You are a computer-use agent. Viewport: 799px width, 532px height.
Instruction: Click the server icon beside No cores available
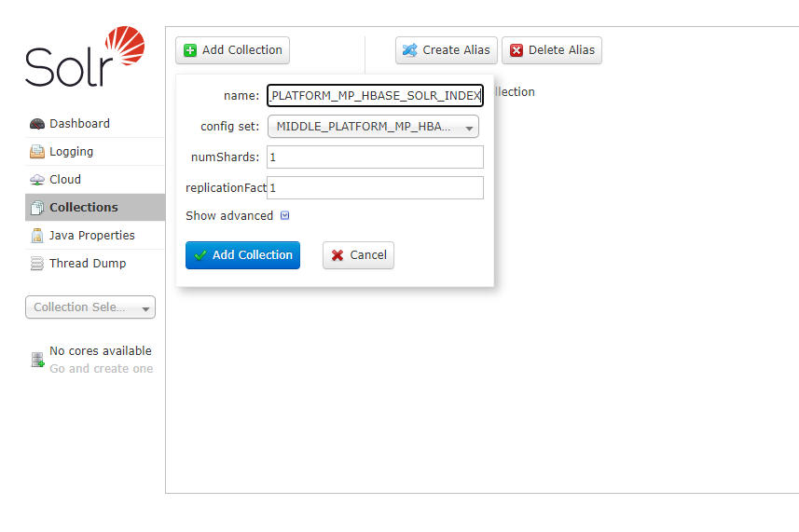click(37, 360)
